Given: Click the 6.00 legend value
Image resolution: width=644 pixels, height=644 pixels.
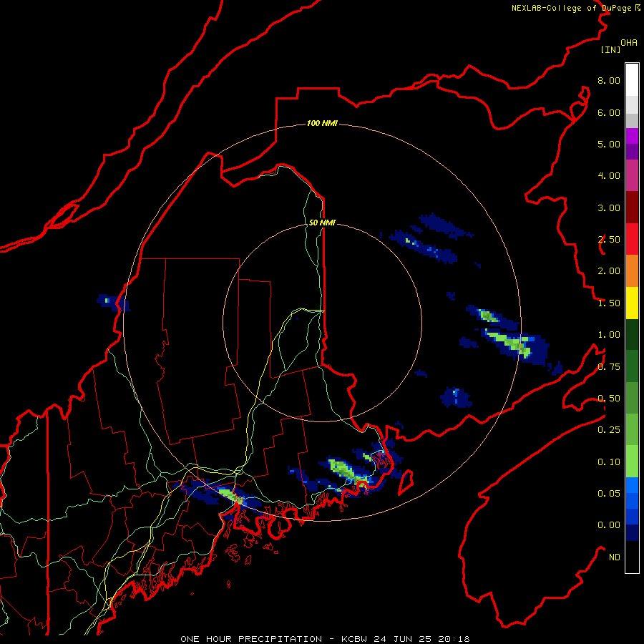Looking at the screenshot, I should click(609, 112).
